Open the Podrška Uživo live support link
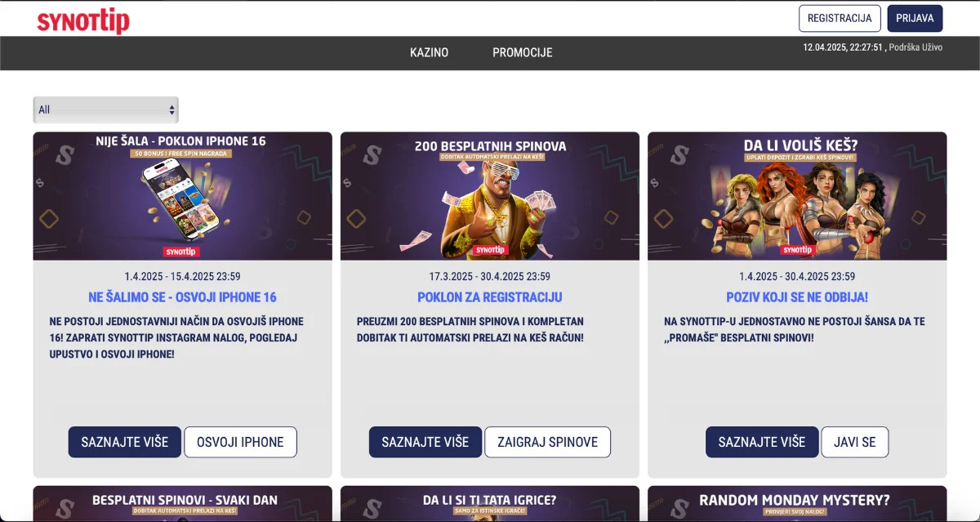The height and width of the screenshot is (522, 980). (915, 47)
